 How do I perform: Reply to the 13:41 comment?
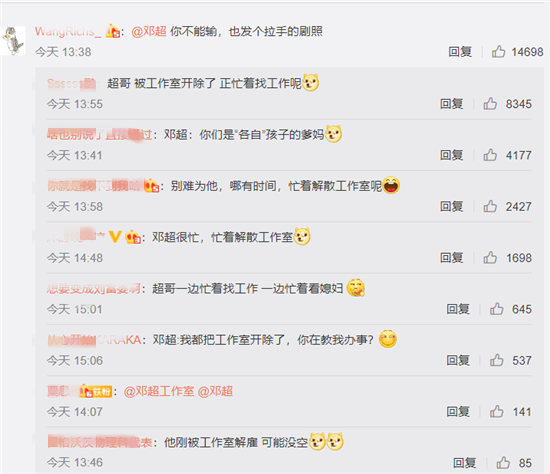click(x=451, y=155)
